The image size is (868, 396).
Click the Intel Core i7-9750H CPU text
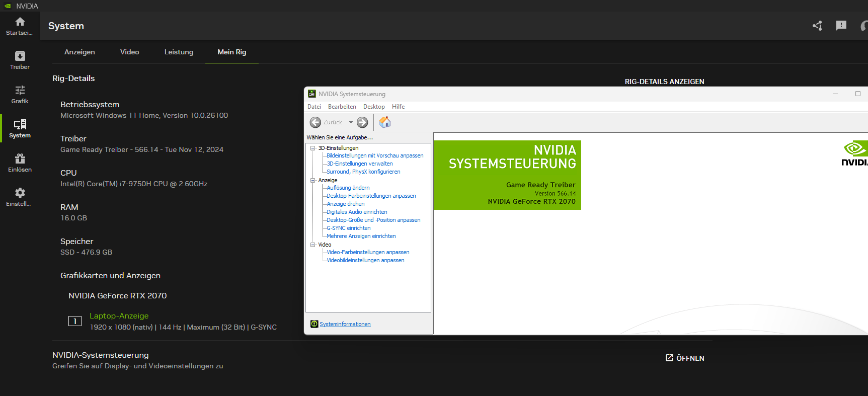click(x=134, y=184)
